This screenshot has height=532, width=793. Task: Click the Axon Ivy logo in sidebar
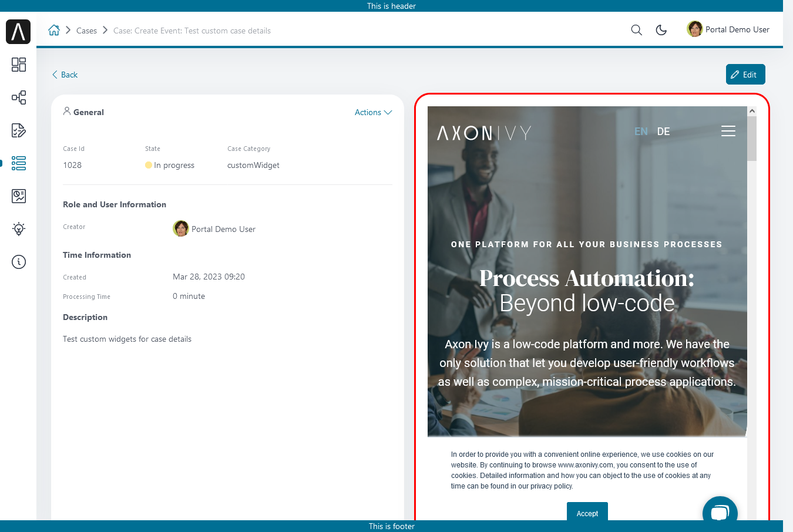click(18, 31)
